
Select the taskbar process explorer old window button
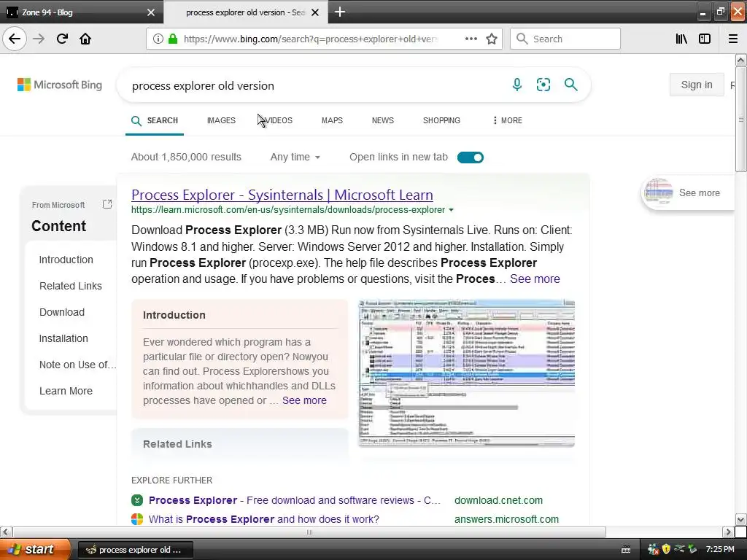(x=135, y=550)
